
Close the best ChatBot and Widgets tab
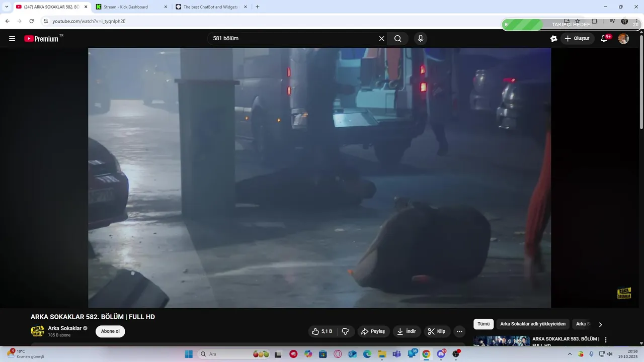click(246, 7)
